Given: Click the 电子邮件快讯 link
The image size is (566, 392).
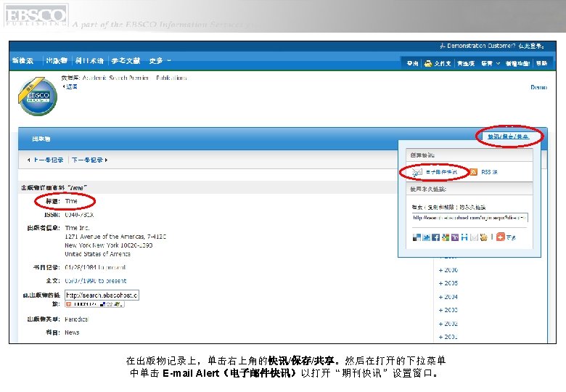Looking at the screenshot, I should (441, 172).
